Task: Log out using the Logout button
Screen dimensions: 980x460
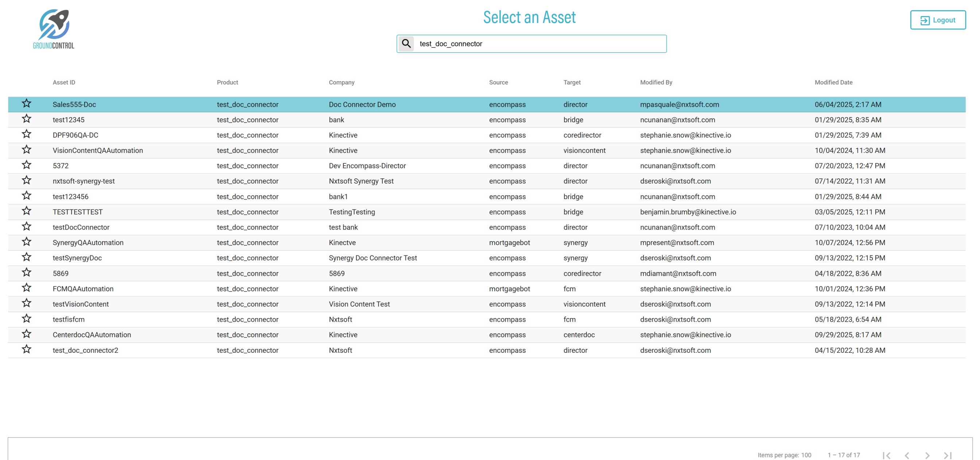Action: point(938,20)
